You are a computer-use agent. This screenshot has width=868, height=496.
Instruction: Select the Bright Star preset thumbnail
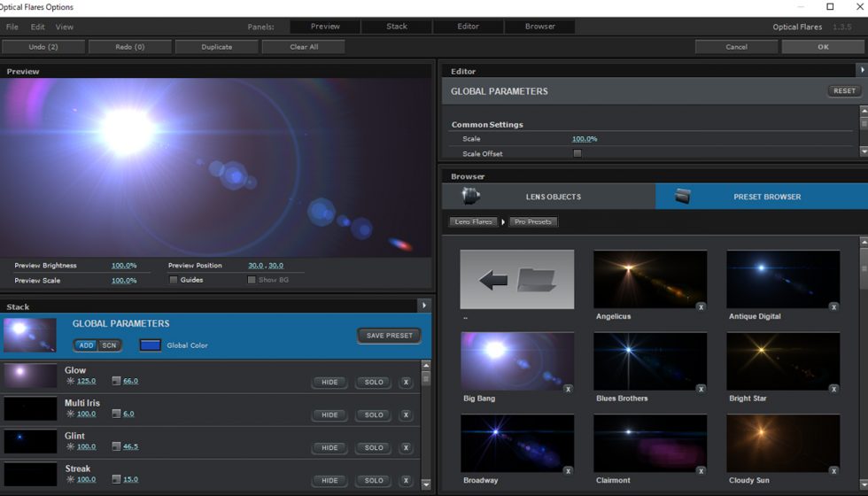click(x=783, y=361)
